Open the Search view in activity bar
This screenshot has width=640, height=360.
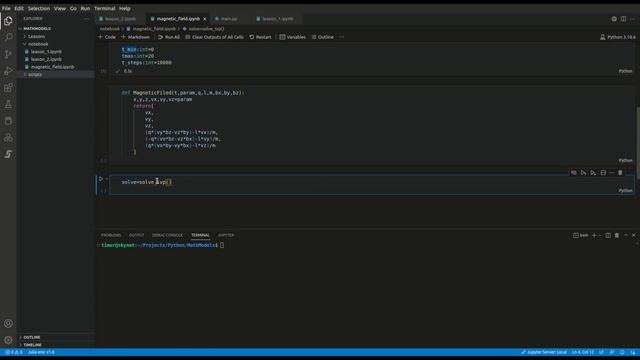coord(8,37)
